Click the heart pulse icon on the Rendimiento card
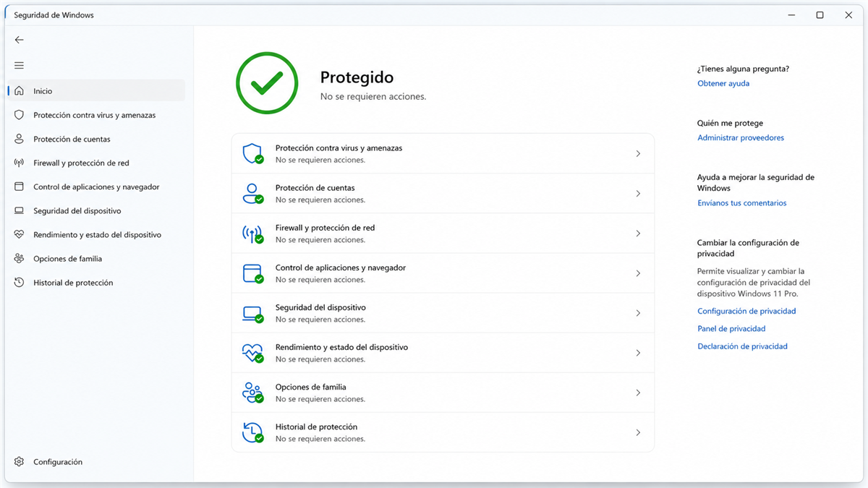868x488 pixels. click(252, 353)
